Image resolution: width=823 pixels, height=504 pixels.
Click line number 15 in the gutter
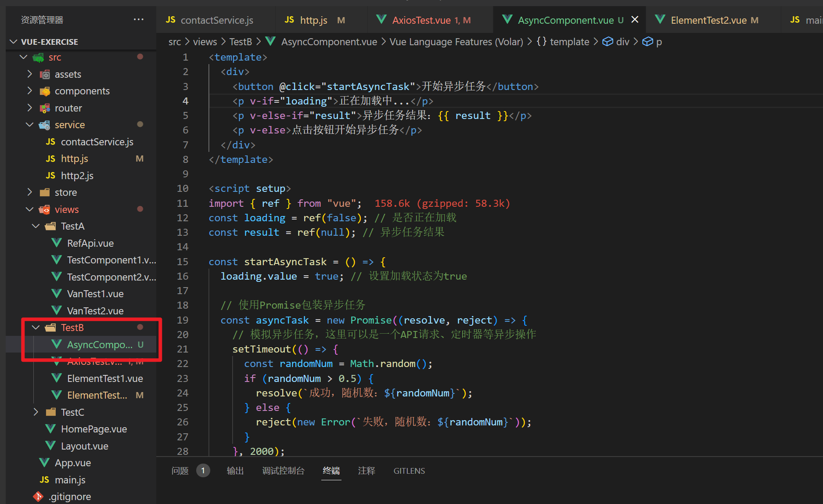click(183, 262)
